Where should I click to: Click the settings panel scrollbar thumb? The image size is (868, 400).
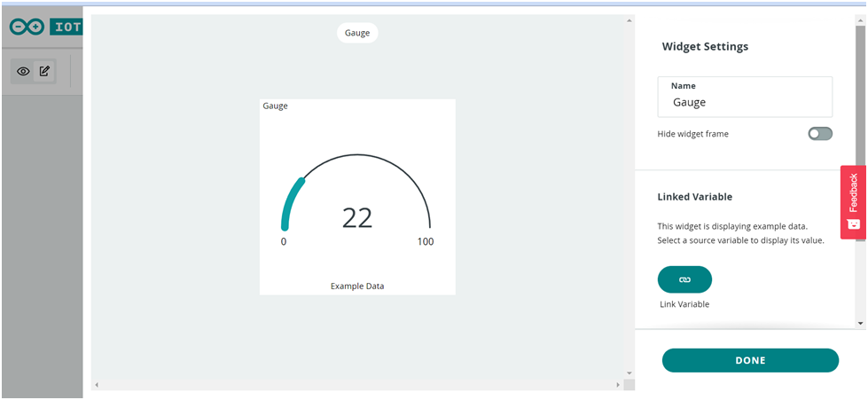click(x=860, y=133)
